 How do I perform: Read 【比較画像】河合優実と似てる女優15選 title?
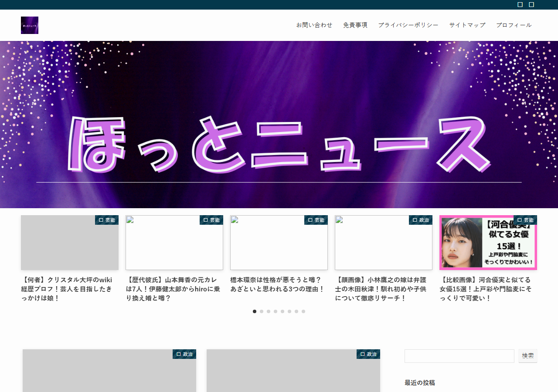[485, 289]
